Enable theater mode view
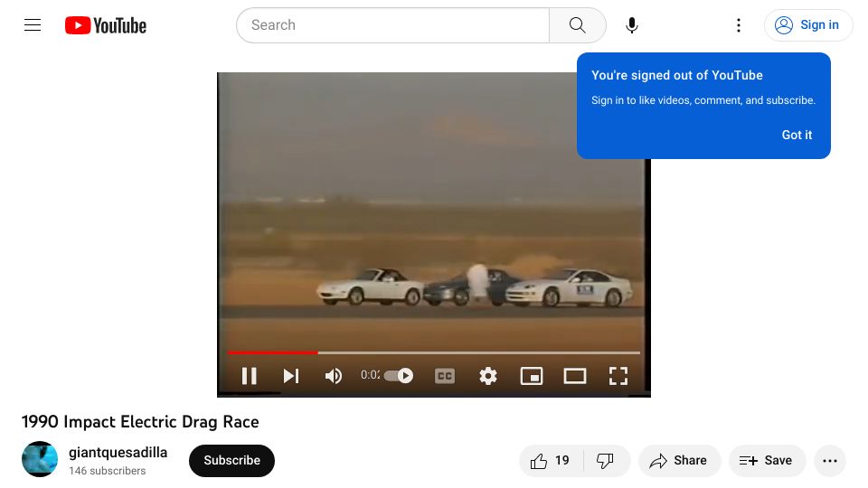 click(575, 376)
